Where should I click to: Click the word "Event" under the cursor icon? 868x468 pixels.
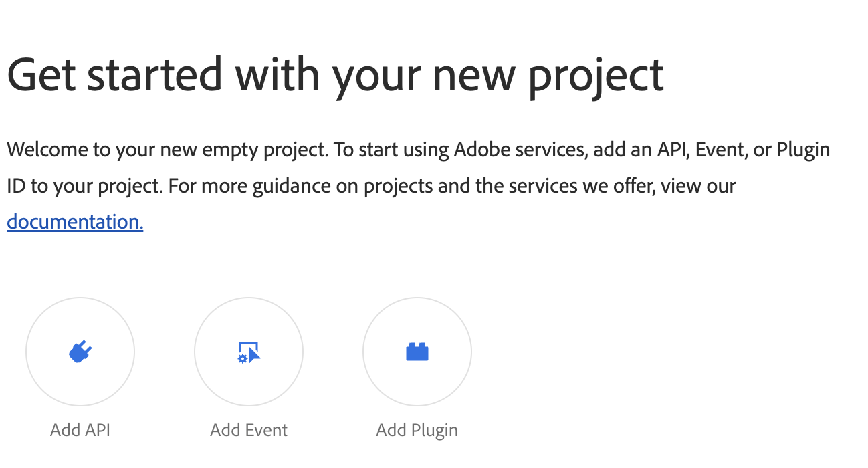[x=266, y=429]
